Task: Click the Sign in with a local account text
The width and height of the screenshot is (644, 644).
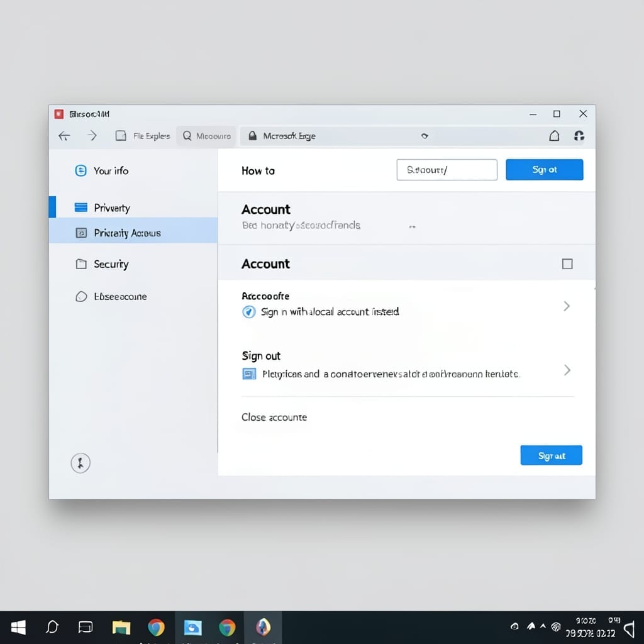Action: click(x=330, y=312)
